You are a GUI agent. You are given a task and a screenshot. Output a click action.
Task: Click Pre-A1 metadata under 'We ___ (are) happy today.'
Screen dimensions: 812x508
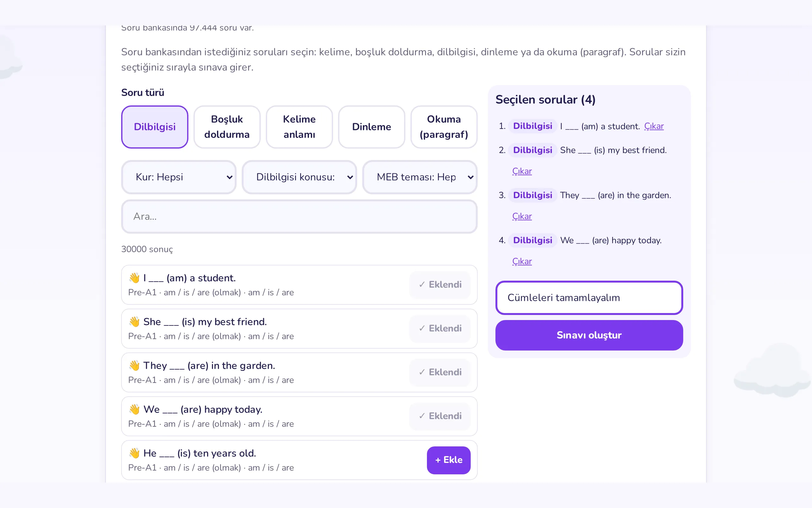click(211, 424)
